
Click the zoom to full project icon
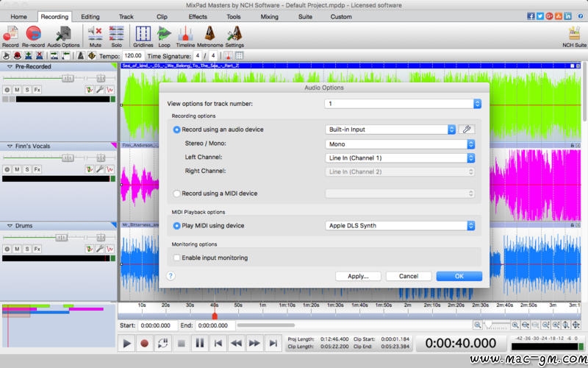[576, 325]
